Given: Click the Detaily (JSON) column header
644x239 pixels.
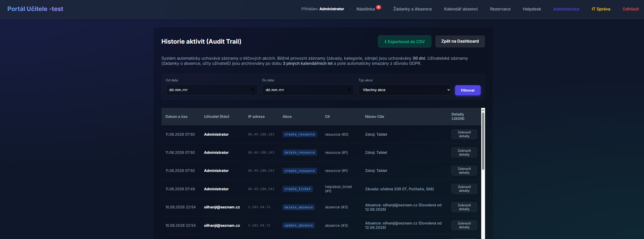Looking at the screenshot, I should click(458, 116).
